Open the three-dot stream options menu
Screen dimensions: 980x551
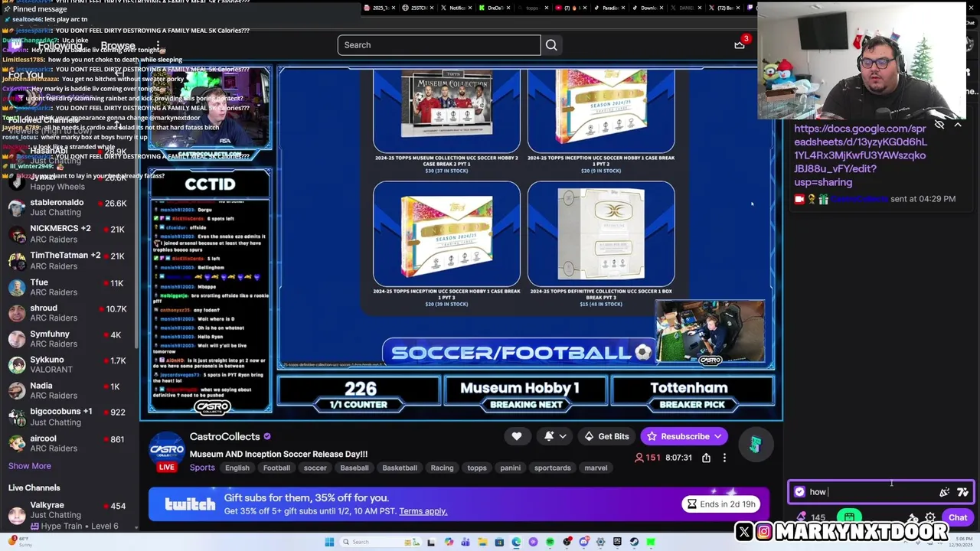coord(724,458)
